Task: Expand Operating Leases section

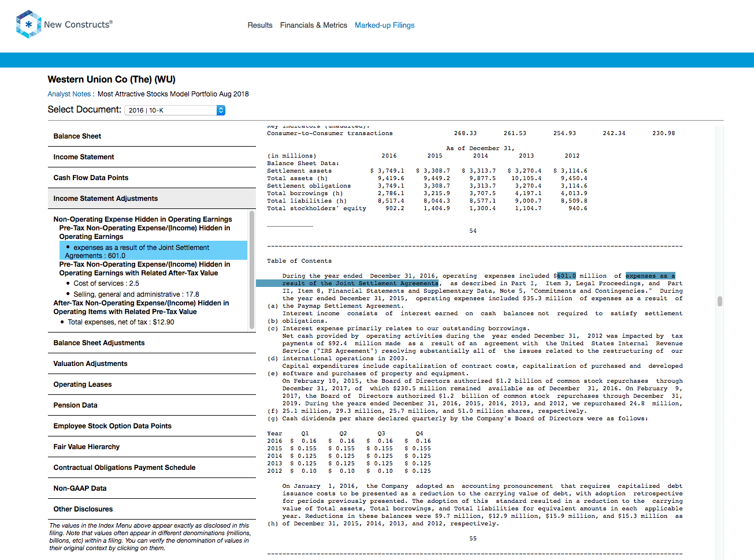Action: click(152, 384)
